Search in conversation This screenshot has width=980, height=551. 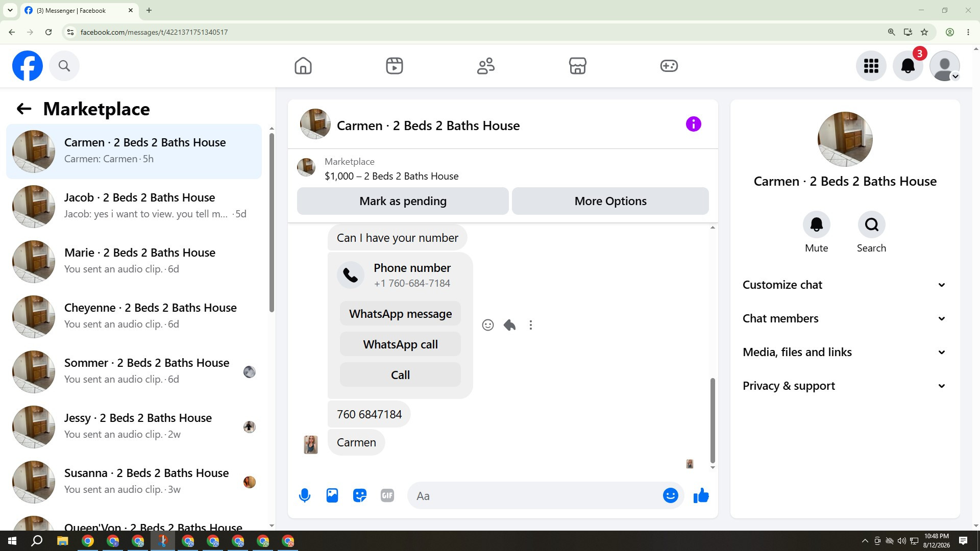[x=872, y=224]
